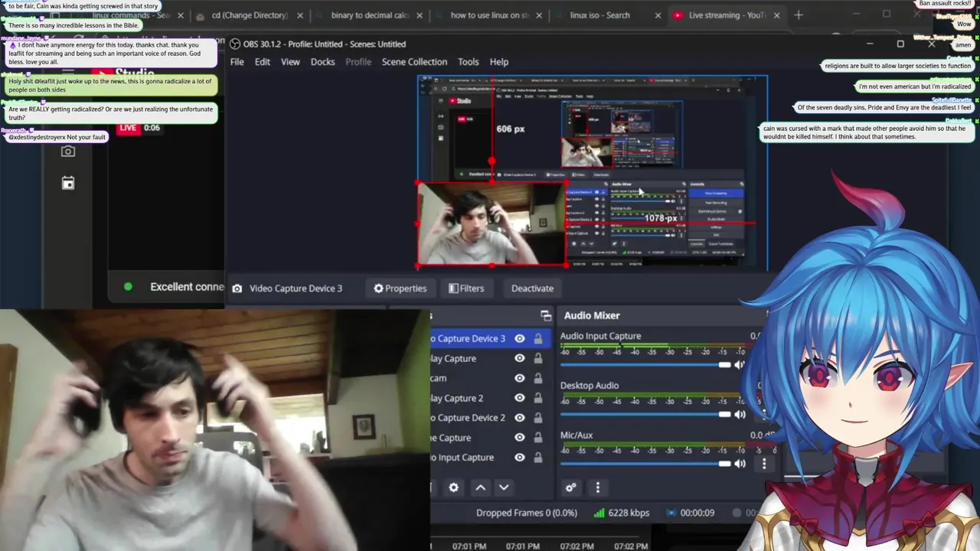Toggle lock icon on Video Capture Device 2 row
980x551 pixels.
[538, 418]
